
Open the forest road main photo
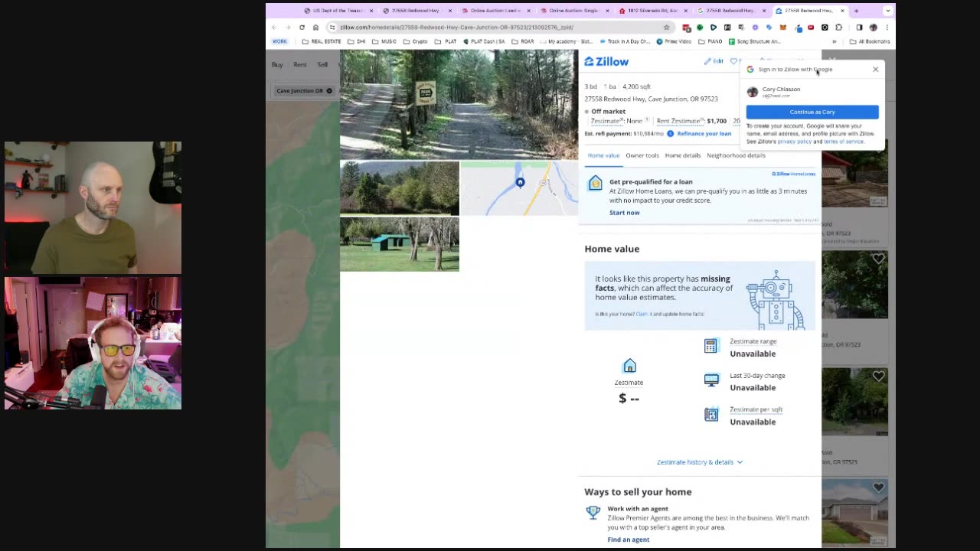pos(459,104)
